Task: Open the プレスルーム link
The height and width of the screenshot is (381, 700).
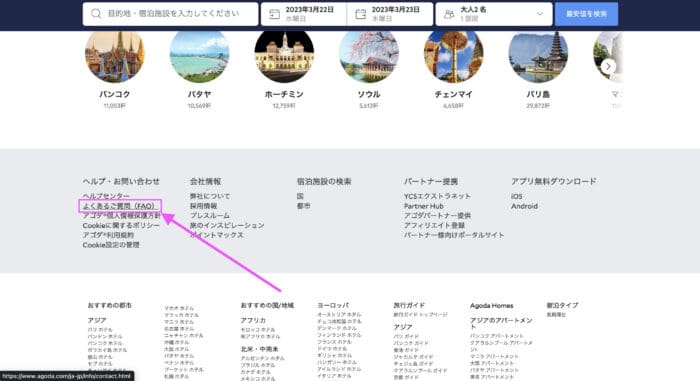Action: click(x=209, y=216)
